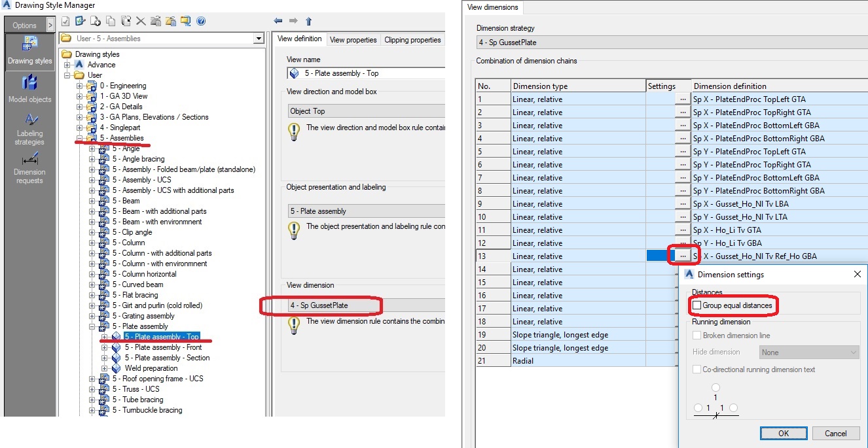The height and width of the screenshot is (448, 868).
Task: Open Model objects sidebar panel
Action: tap(29, 90)
